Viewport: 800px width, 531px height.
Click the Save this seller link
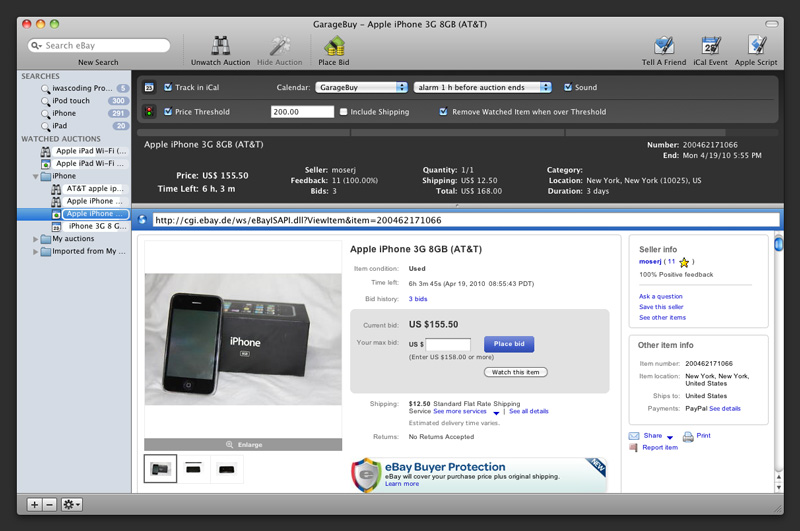tap(661, 307)
